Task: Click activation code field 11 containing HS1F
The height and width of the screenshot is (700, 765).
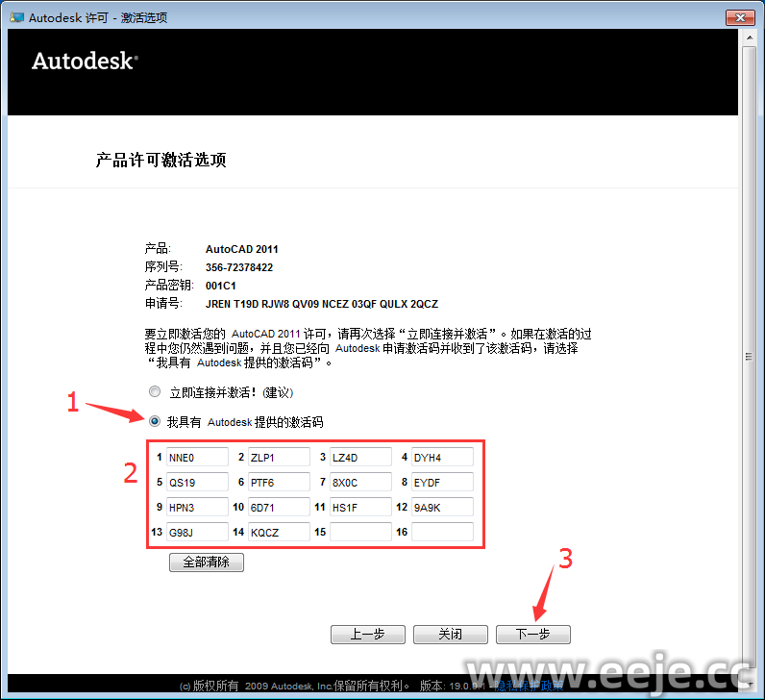Action: pyautogui.click(x=360, y=507)
